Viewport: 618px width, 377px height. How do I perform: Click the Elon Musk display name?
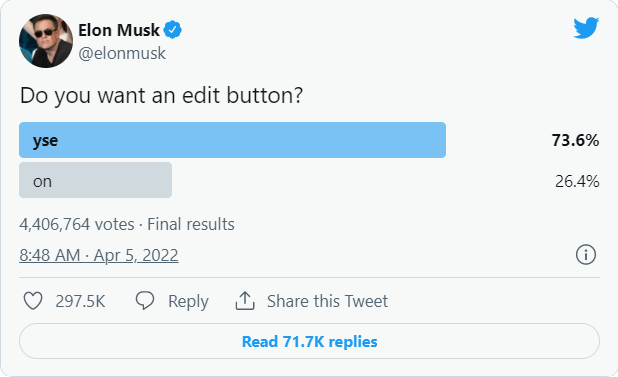(x=119, y=30)
